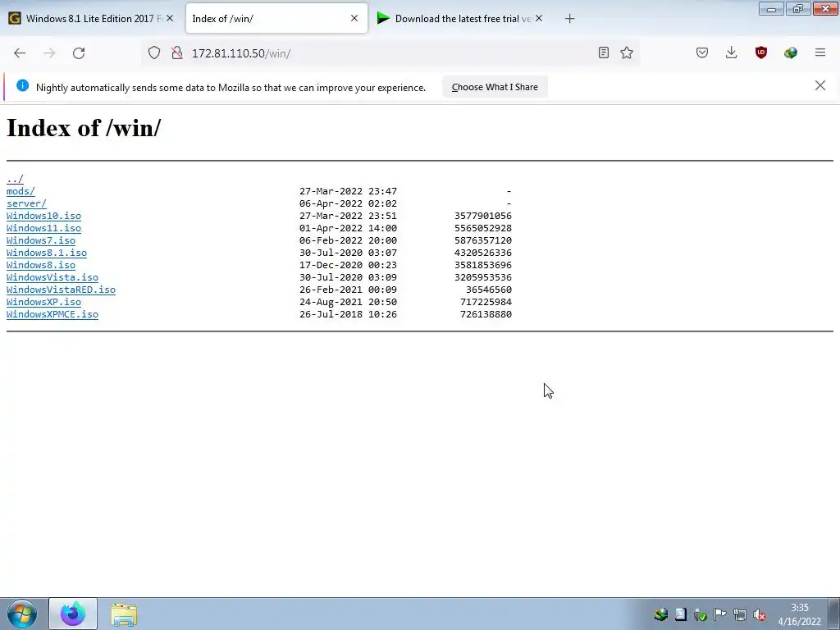
Task: Save page to Pocket
Action: [702, 52]
